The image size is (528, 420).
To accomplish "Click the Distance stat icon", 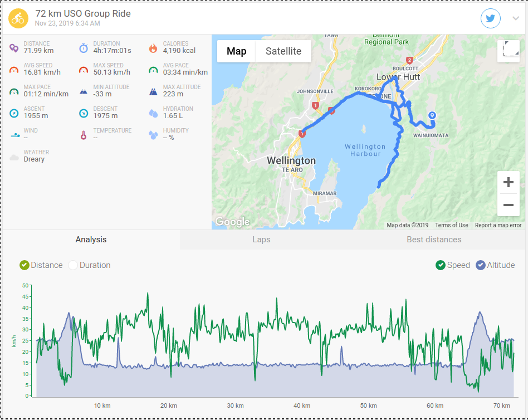I will pos(14,48).
